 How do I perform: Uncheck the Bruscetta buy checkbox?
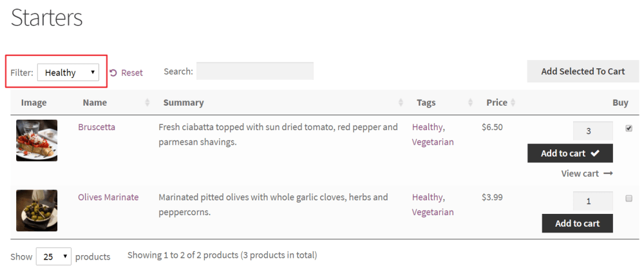tap(629, 128)
